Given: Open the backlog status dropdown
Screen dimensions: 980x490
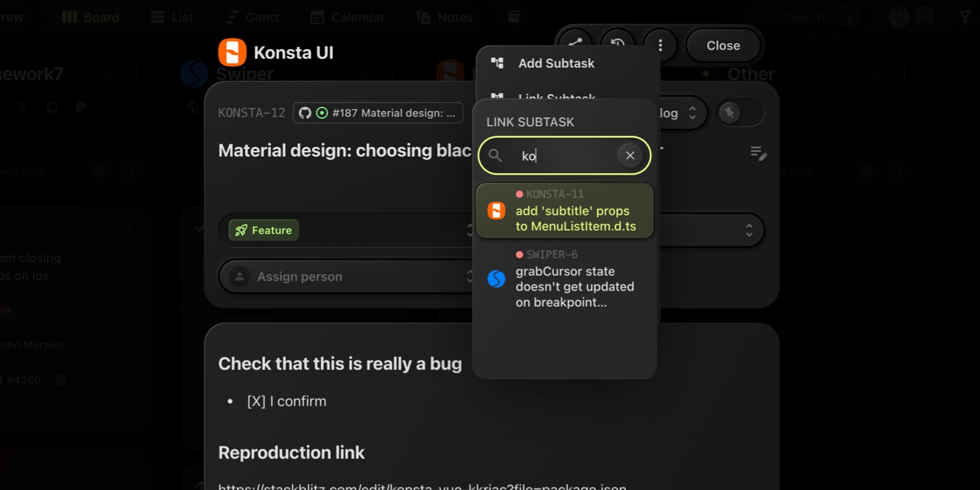Looking at the screenshot, I should (679, 113).
